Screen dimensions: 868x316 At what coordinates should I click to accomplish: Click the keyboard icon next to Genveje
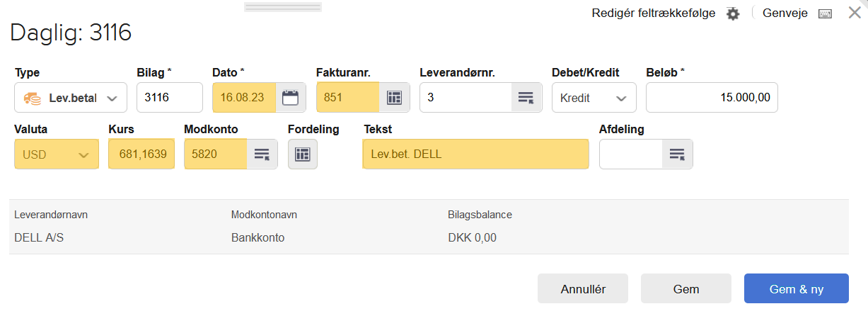click(x=825, y=13)
